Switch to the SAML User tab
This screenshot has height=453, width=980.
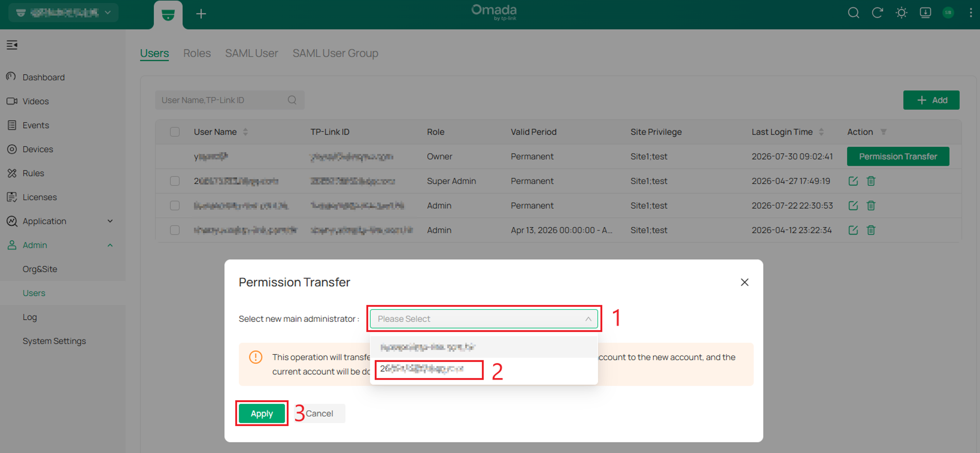[251, 53]
